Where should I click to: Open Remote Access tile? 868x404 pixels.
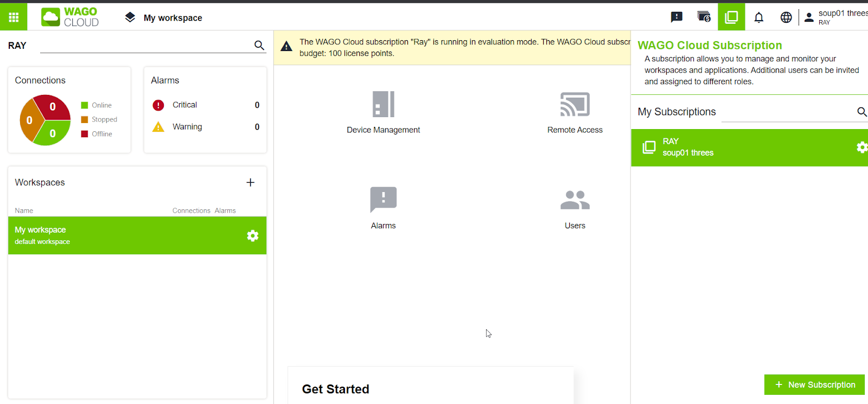click(575, 113)
